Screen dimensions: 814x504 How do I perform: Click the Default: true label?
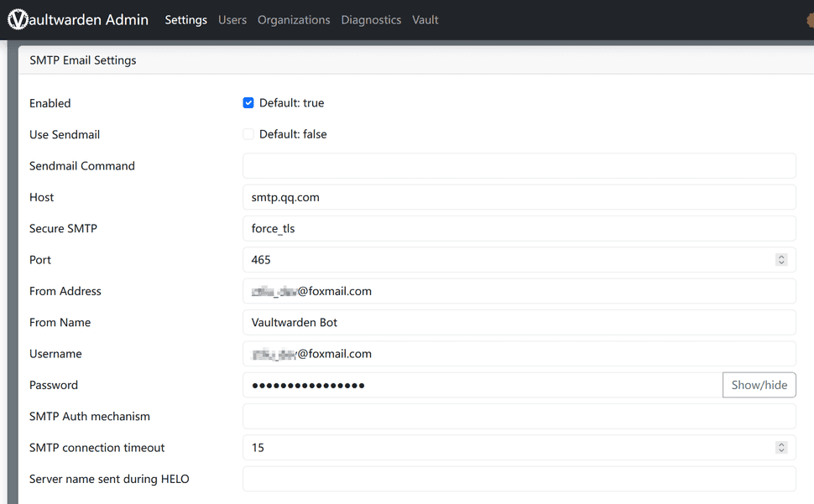pyautogui.click(x=292, y=102)
